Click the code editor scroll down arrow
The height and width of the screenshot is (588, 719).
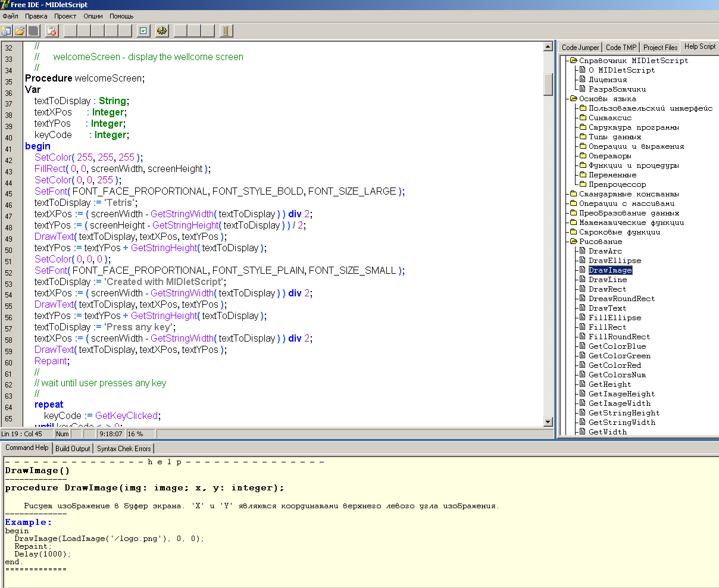pos(548,422)
